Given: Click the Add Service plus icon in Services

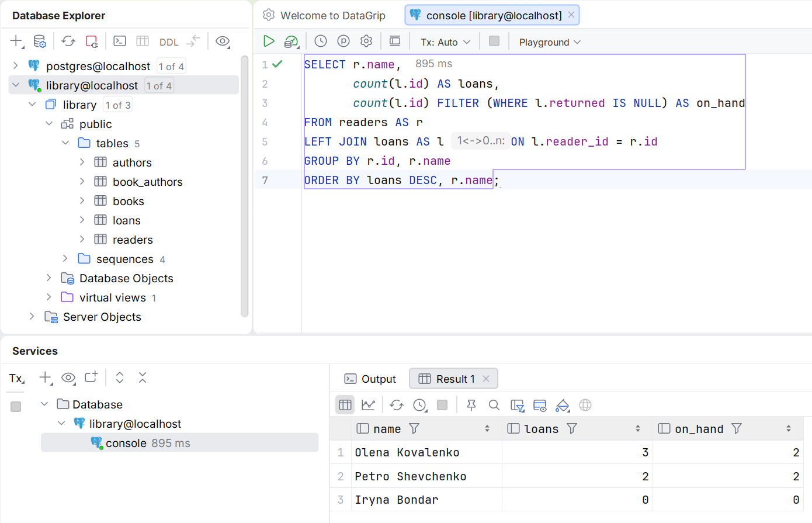Looking at the screenshot, I should [46, 377].
